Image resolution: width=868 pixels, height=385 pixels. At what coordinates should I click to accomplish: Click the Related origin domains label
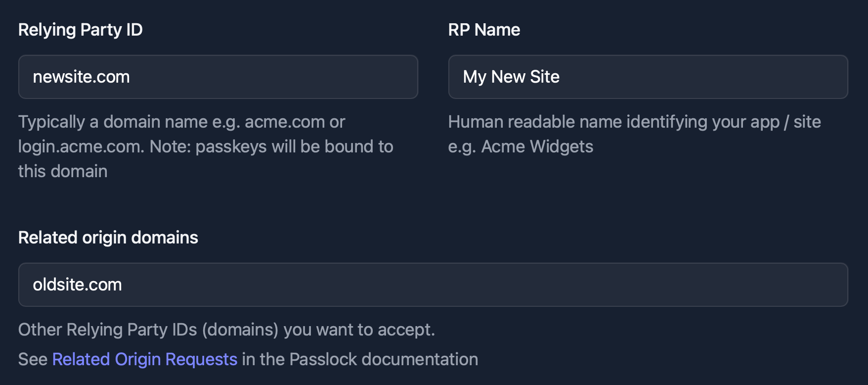coord(108,238)
